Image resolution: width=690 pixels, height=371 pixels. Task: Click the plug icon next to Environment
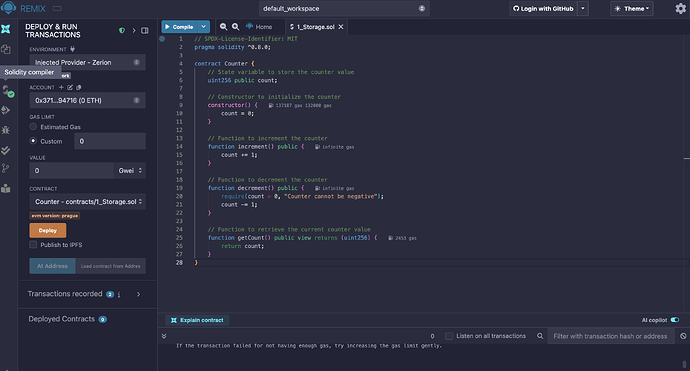(x=73, y=49)
